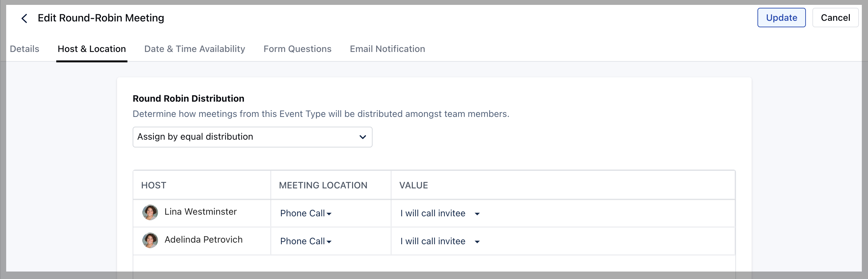Viewport: 868px width, 279px height.
Task: Click the Lina Westminster host name
Action: (x=201, y=212)
